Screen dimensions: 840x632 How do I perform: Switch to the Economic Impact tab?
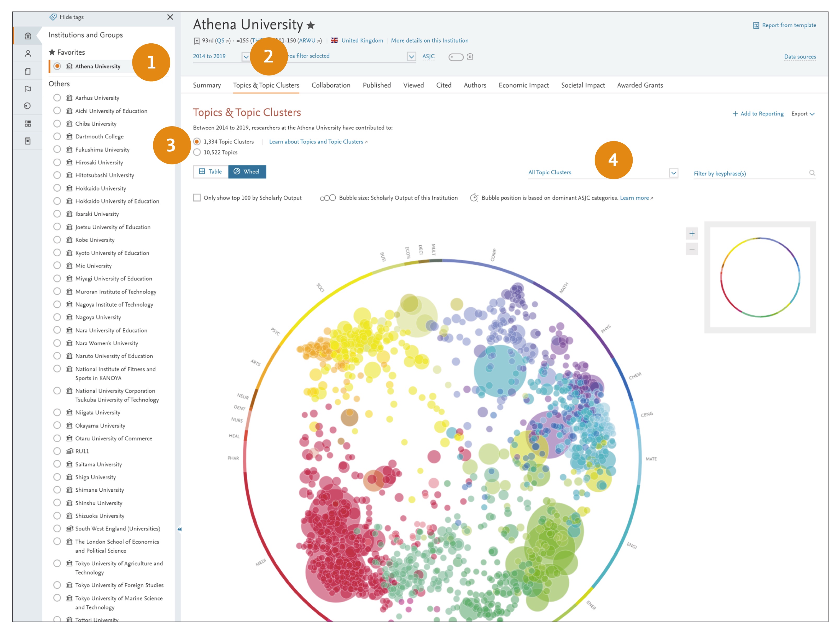(x=524, y=85)
